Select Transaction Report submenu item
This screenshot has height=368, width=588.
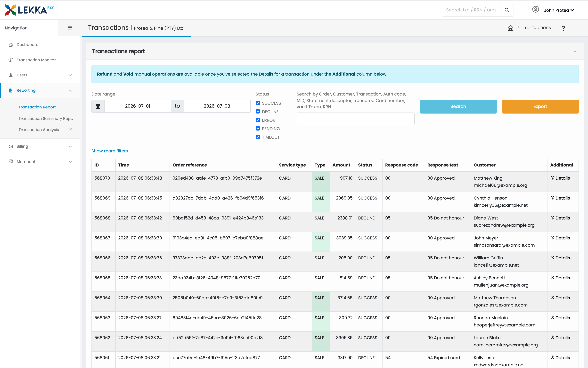coord(37,107)
